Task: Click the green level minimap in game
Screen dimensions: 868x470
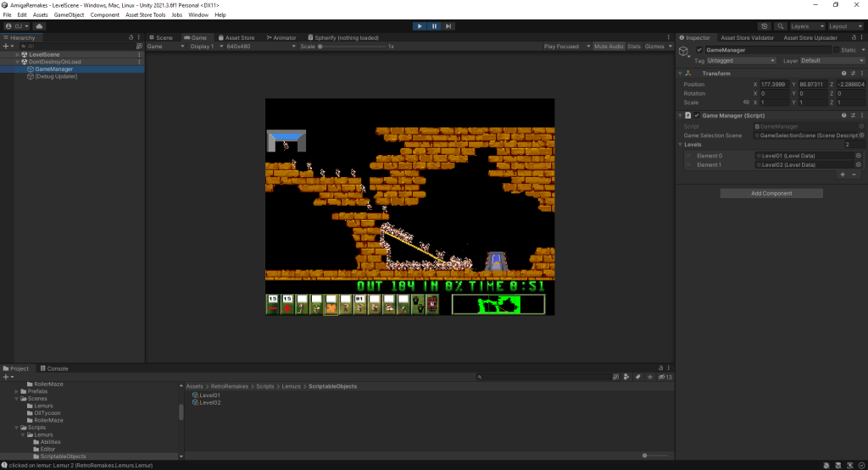Action: pyautogui.click(x=498, y=305)
